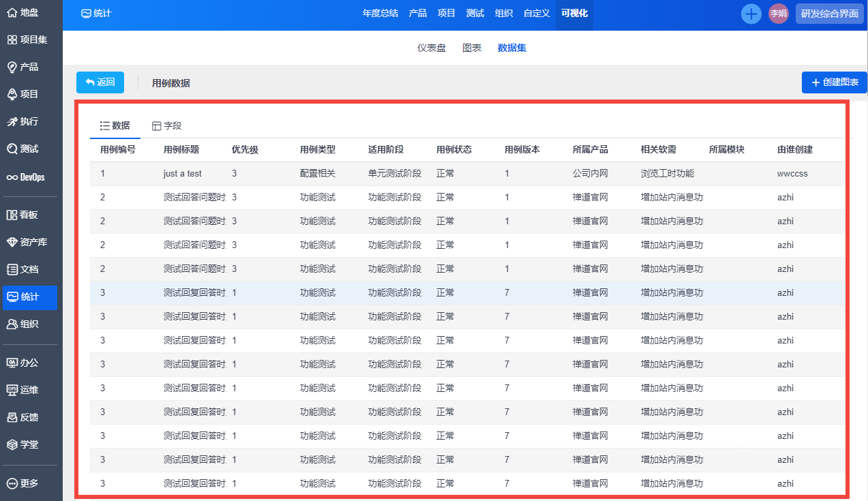Viewport: 868px width, 501px height.
Task: Click the 资产库 diamond icon
Action: click(12, 242)
